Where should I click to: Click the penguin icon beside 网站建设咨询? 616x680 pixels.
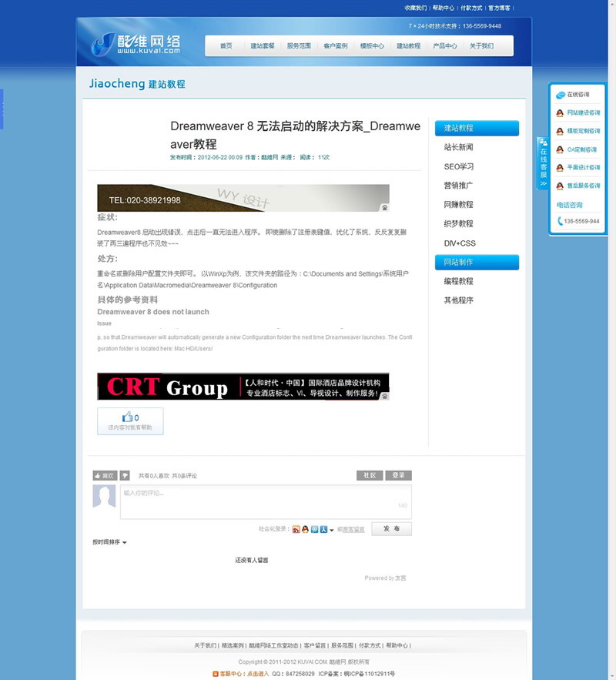click(560, 112)
